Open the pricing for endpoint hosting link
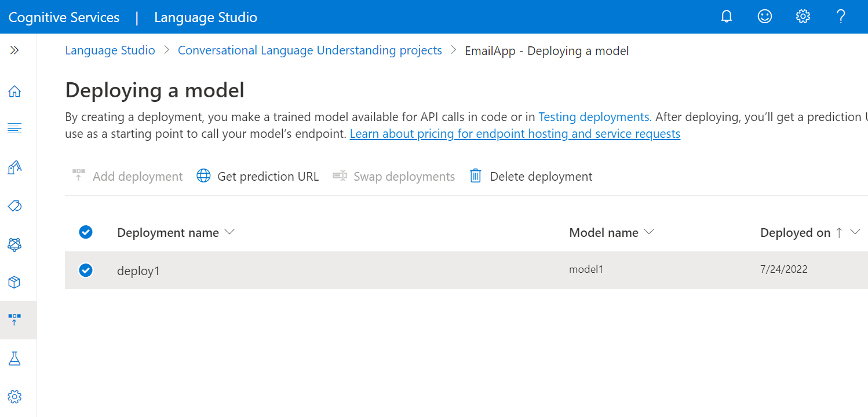 click(x=515, y=134)
